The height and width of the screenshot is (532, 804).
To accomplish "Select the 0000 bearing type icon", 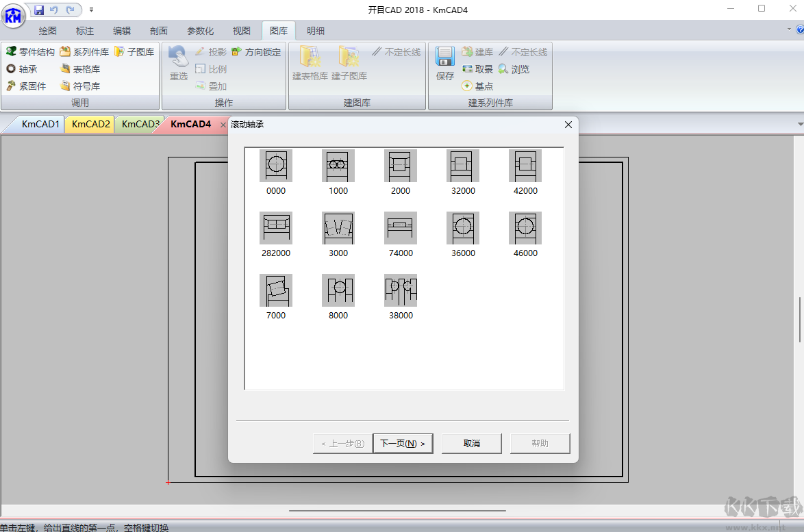I will [x=276, y=166].
